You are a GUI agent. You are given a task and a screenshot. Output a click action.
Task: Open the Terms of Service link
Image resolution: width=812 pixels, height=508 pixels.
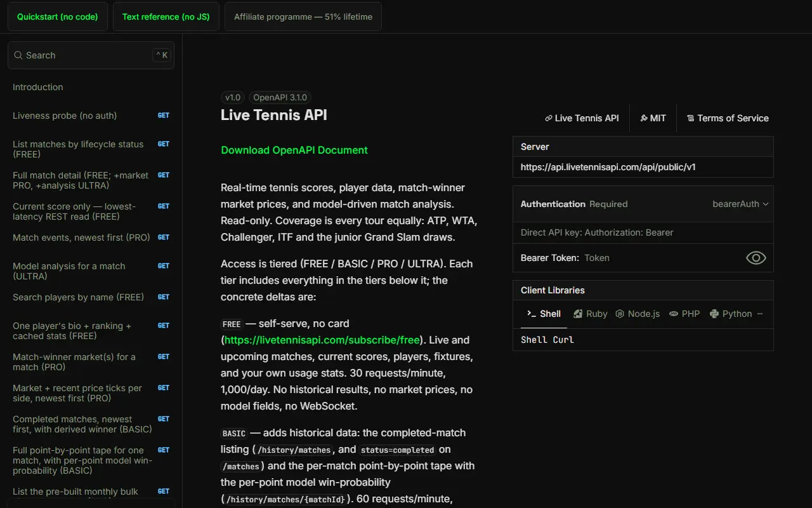(x=728, y=118)
